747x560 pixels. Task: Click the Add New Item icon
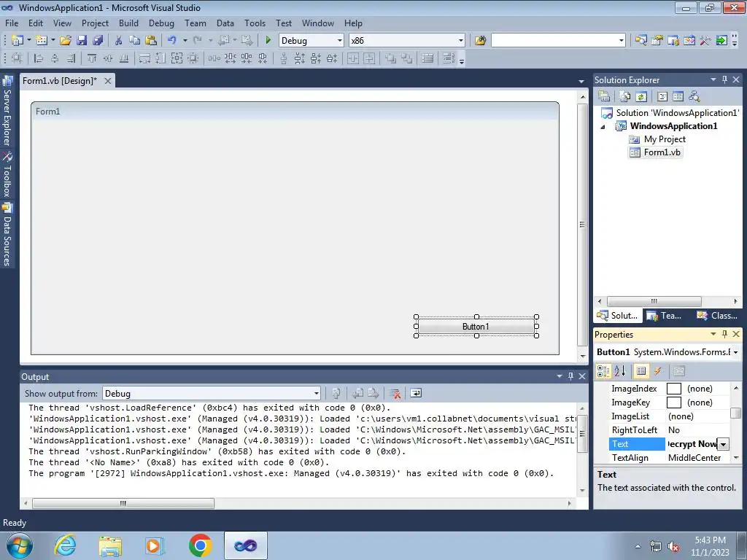pyautogui.click(x=42, y=41)
